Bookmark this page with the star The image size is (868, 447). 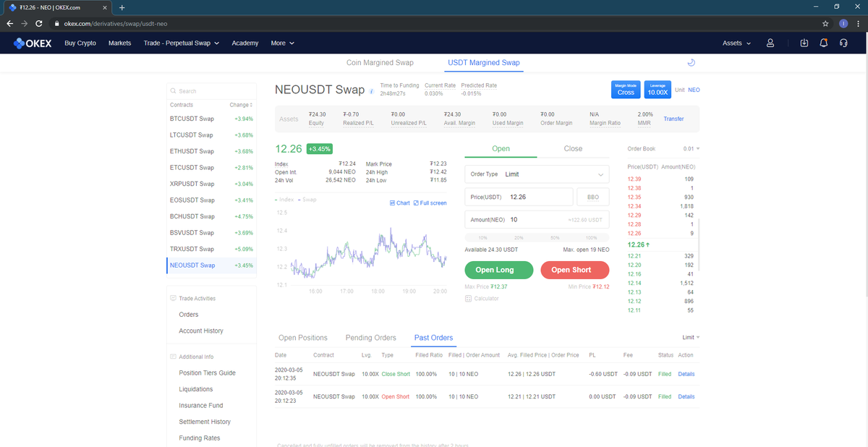[825, 23]
